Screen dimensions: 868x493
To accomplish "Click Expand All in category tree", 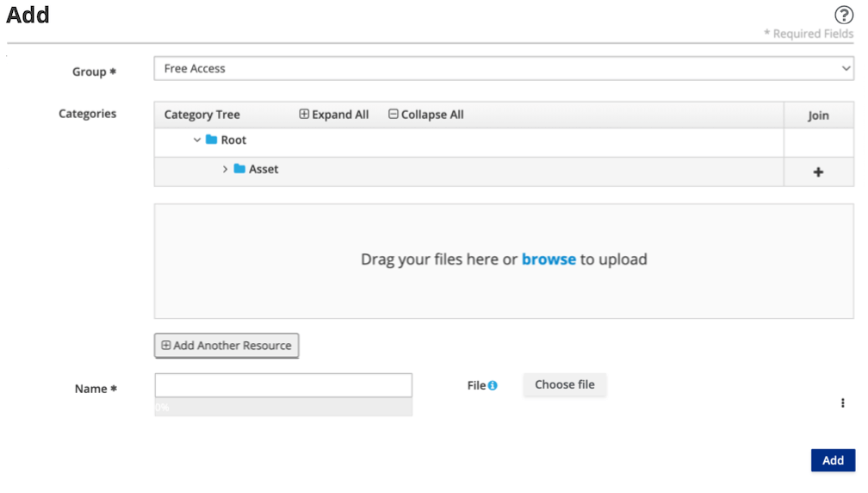I will pyautogui.click(x=334, y=114).
